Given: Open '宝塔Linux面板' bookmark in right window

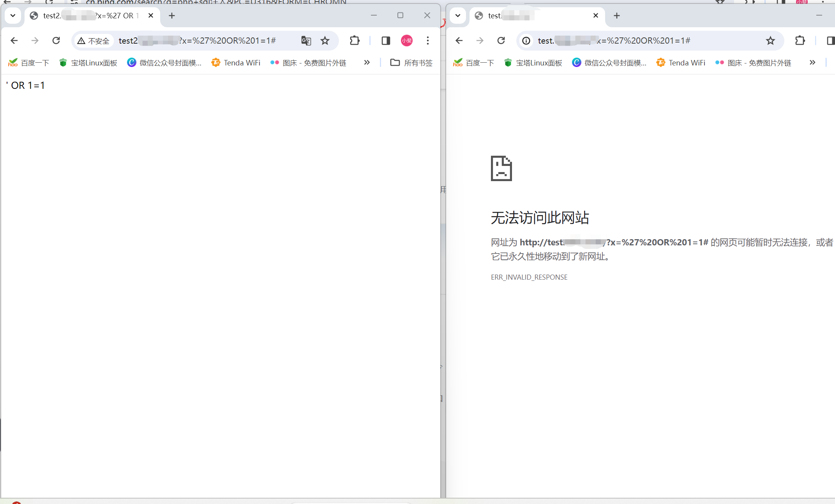Looking at the screenshot, I should coord(533,63).
